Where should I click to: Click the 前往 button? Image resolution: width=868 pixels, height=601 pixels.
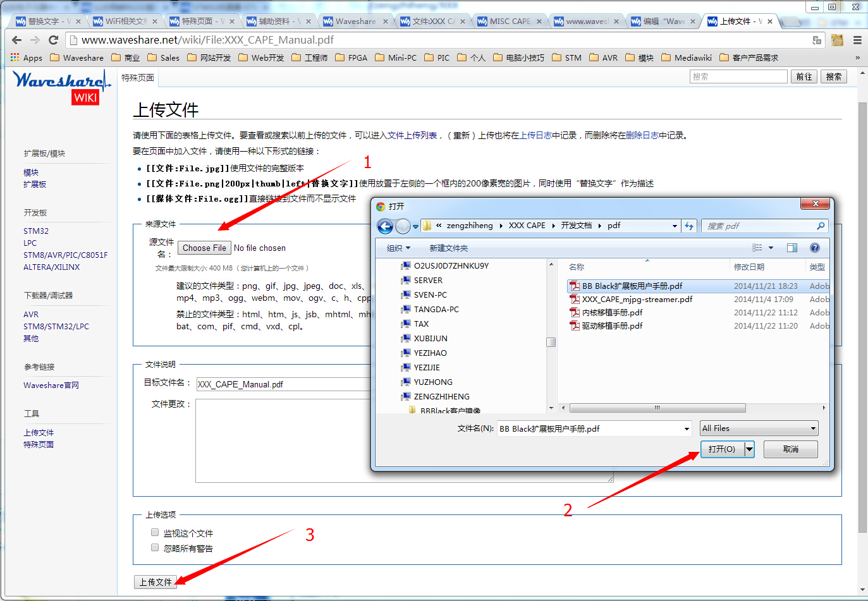[x=804, y=76]
